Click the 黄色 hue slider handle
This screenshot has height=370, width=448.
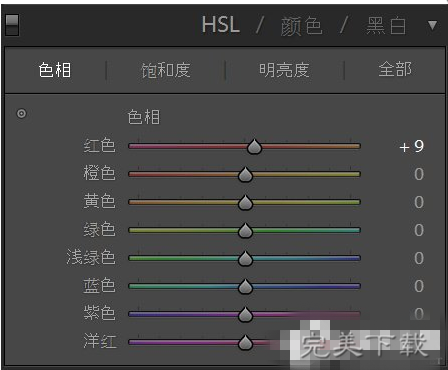(x=245, y=203)
